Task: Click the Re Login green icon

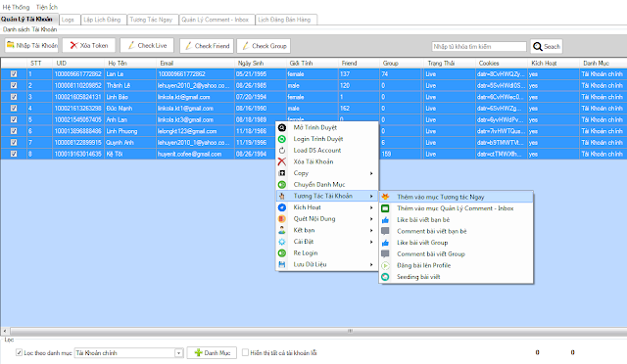Action: [x=282, y=252]
